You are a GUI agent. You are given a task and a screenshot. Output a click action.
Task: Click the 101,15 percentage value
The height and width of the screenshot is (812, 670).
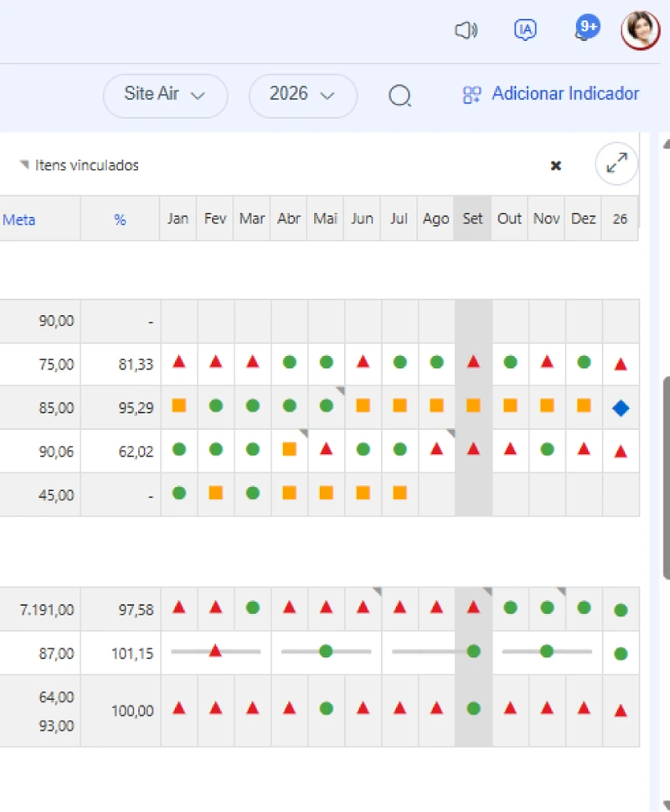(x=133, y=654)
